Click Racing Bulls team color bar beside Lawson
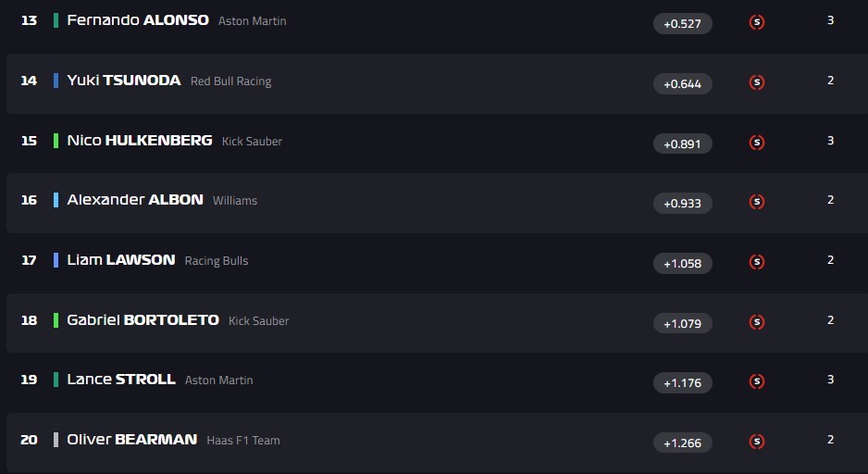Image resolution: width=868 pixels, height=474 pixels. click(56, 260)
